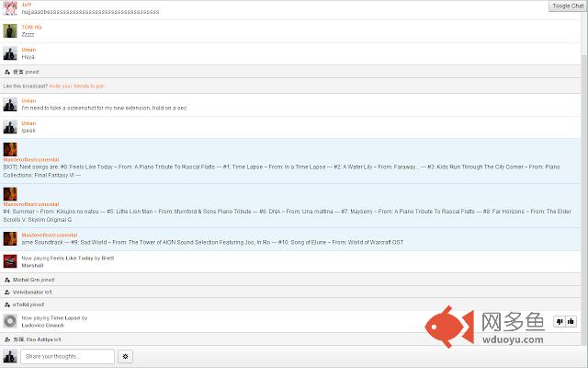
Task: Click your avatar beside the message box
Action: click(10, 356)
